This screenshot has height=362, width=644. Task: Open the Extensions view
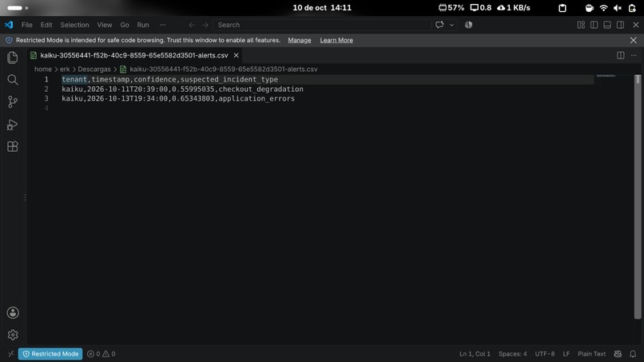(13, 147)
